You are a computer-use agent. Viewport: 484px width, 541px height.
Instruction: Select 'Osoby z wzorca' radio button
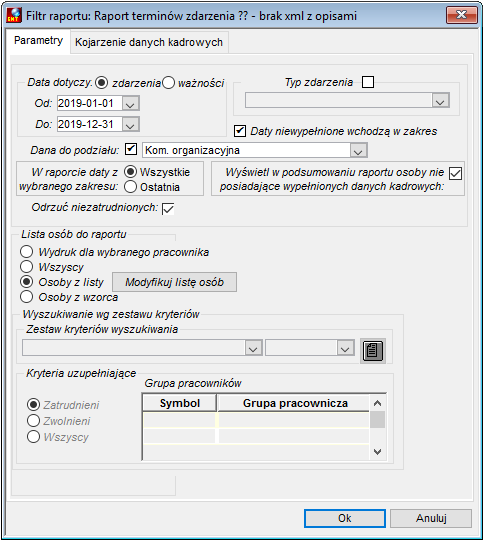click(27, 297)
